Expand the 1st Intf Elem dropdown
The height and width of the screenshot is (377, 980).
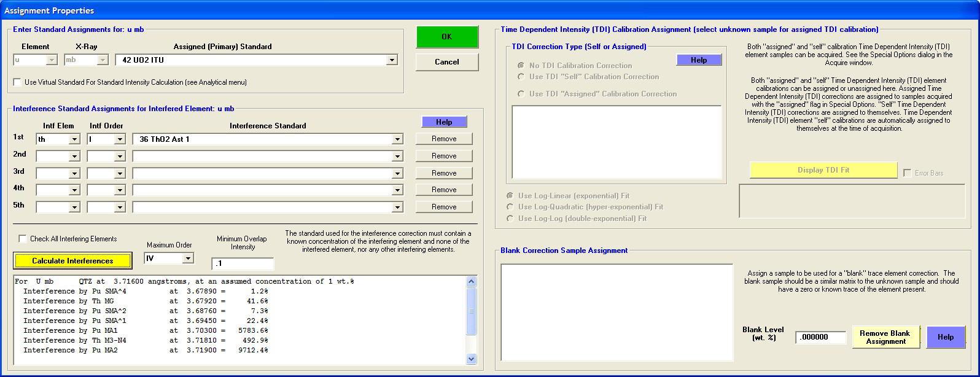tap(74, 139)
